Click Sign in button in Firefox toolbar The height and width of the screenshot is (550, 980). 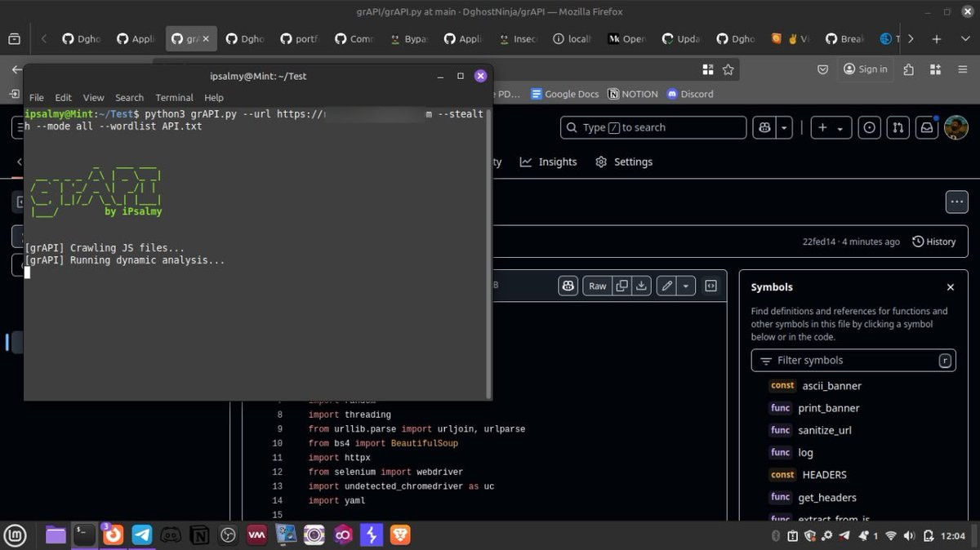(866, 69)
